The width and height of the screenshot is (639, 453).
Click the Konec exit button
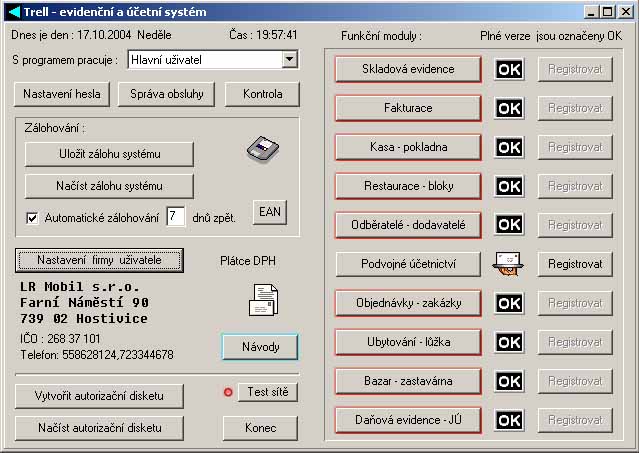click(260, 428)
